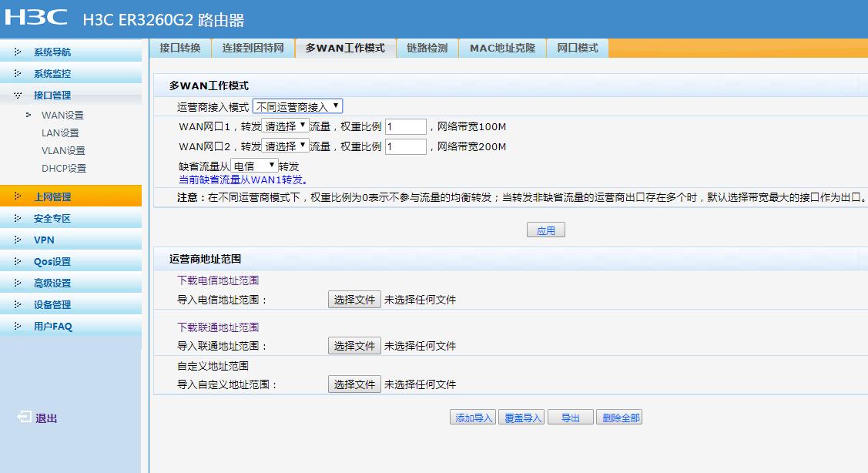
Task: Expand the 安全专区 menu section
Action: (x=71, y=218)
